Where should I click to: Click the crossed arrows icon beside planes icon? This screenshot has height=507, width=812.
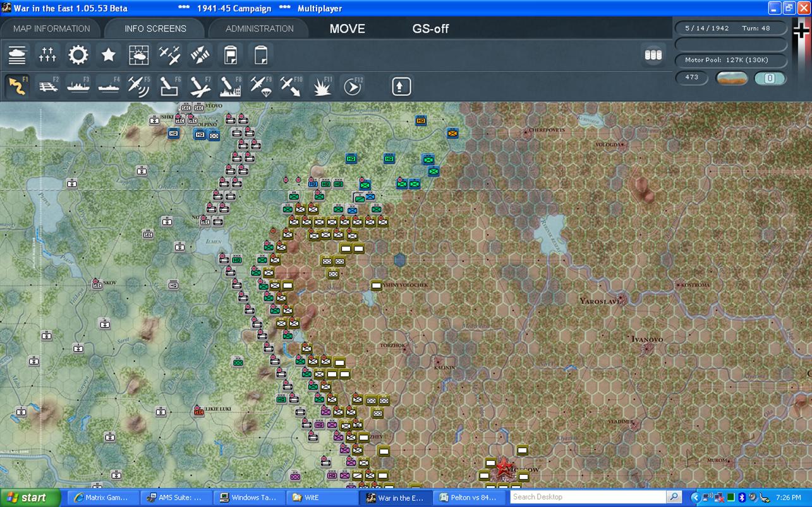pyautogui.click(x=200, y=55)
